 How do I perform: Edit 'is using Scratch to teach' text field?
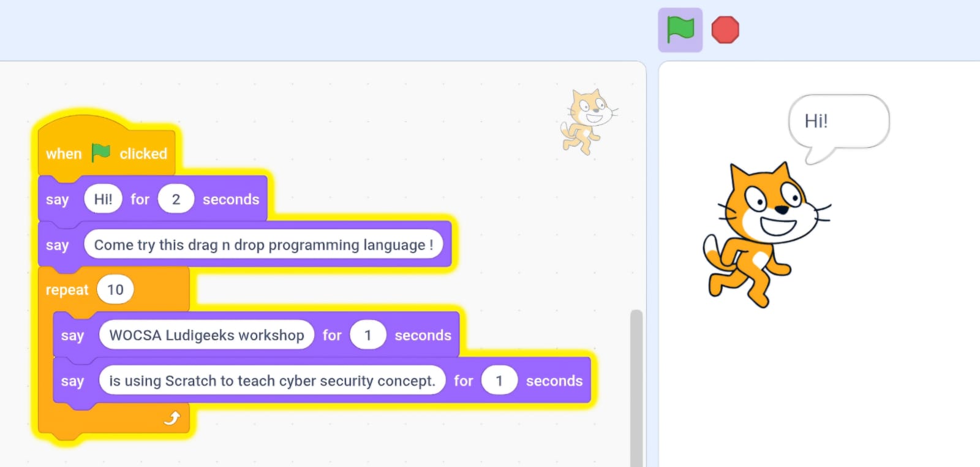coord(272,381)
